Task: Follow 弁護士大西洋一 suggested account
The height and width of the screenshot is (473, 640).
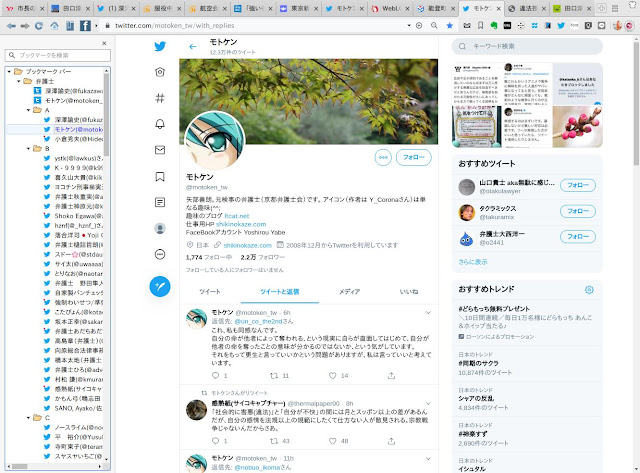Action: 578,236
